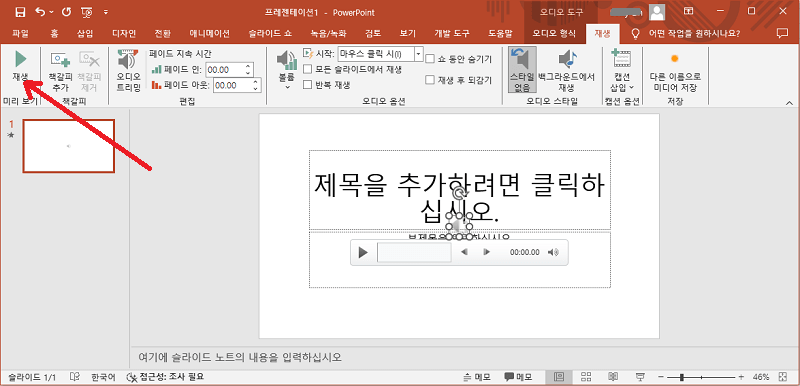This screenshot has height=386, width=800.
Task: Open the 디자인 ribbon tab
Action: (124, 34)
